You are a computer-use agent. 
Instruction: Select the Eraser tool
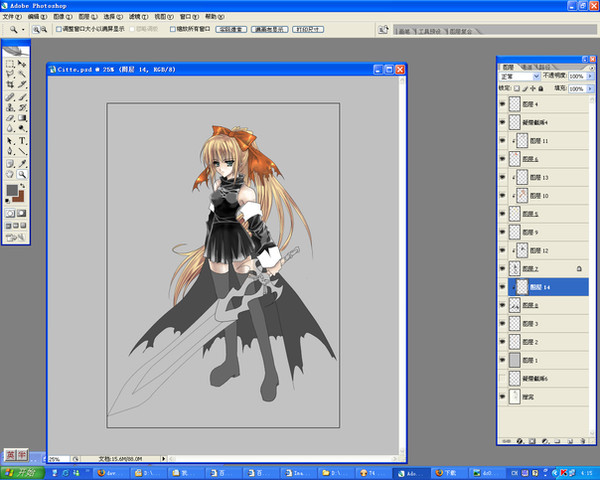[10, 118]
